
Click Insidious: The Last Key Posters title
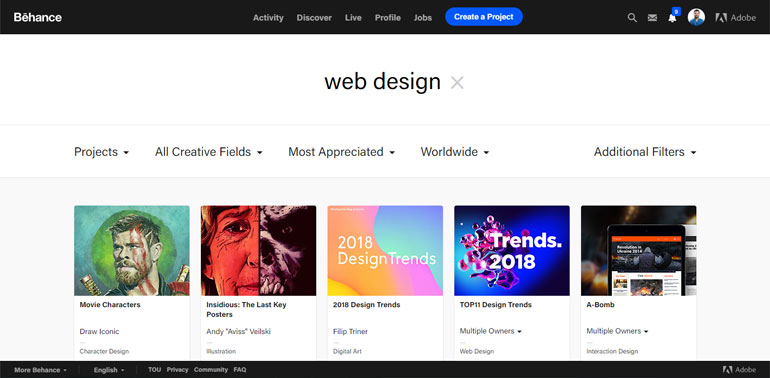(246, 310)
